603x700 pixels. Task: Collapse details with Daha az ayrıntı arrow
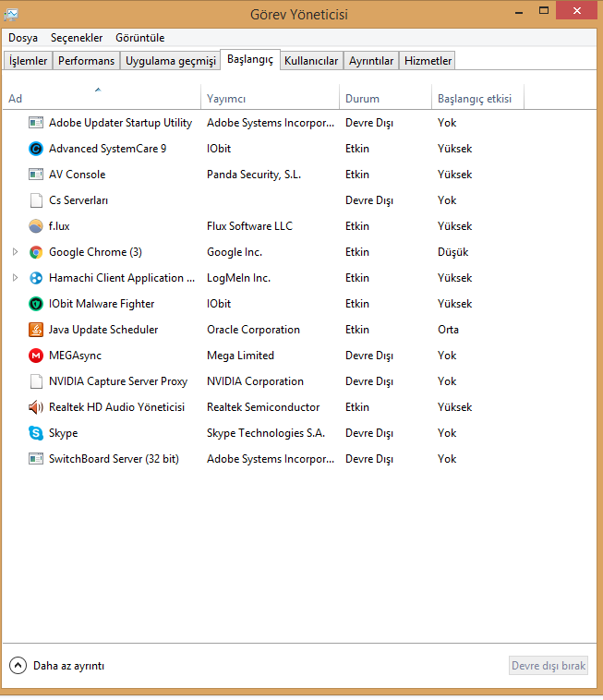(18, 666)
